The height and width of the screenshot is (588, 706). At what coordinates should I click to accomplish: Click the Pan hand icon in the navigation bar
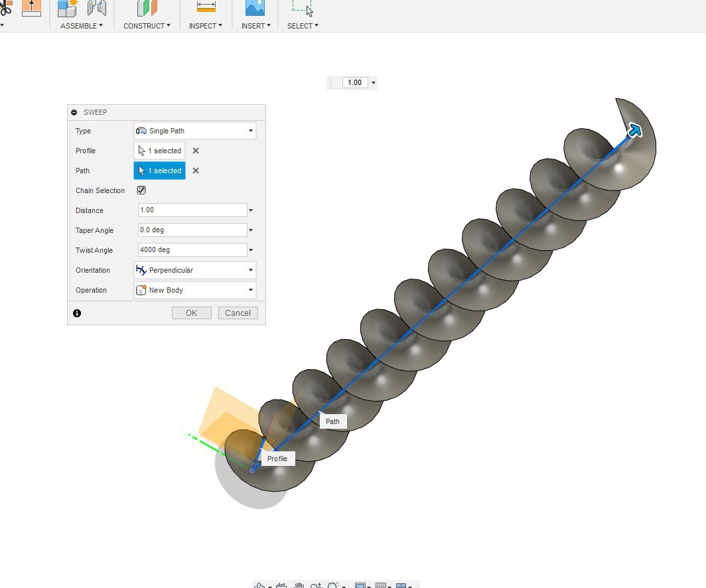tap(299, 585)
